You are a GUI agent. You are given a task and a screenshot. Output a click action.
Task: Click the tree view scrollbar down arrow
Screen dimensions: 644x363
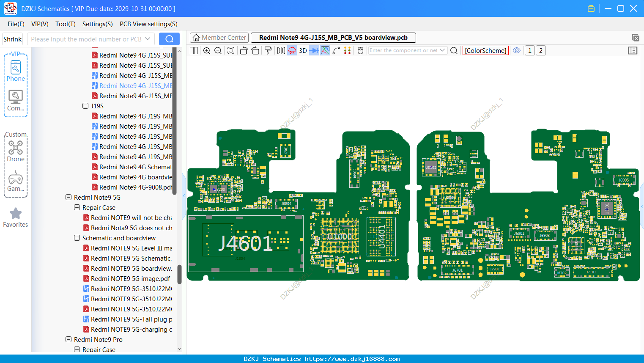point(179,349)
